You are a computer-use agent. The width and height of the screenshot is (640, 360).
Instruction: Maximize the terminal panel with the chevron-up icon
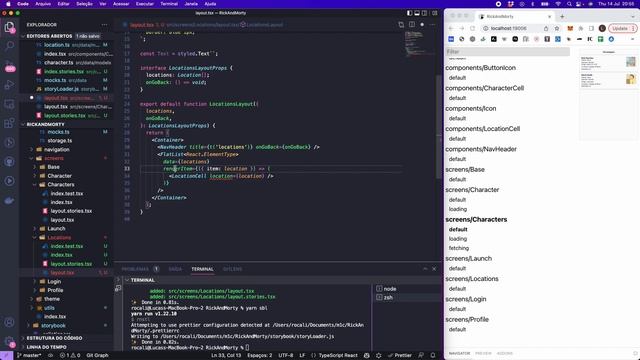pyautogui.click(x=425, y=269)
